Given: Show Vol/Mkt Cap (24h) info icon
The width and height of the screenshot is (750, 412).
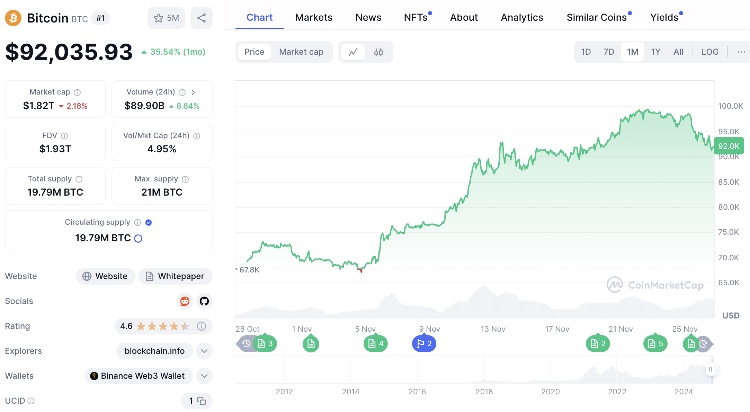Looking at the screenshot, I should pyautogui.click(x=197, y=136).
